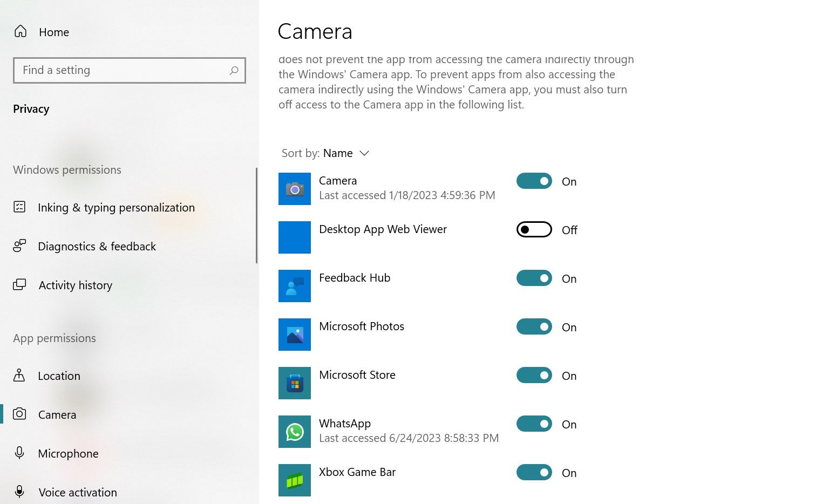Click the Microsoft Store icon
Viewport: 815px width, 504px height.
click(294, 383)
